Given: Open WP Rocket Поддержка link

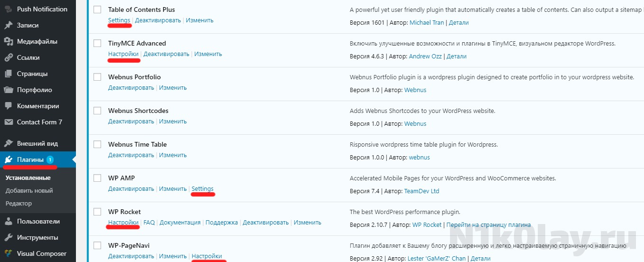Looking at the screenshot, I should 222,223.
